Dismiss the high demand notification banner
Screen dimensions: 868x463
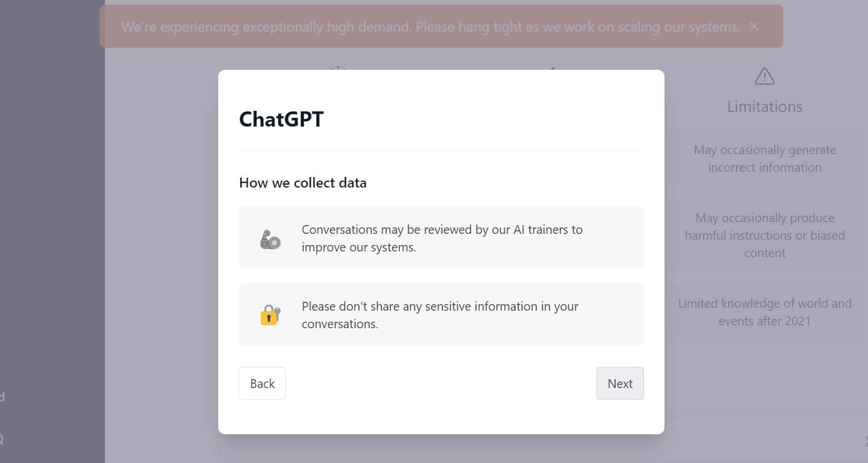click(x=754, y=26)
